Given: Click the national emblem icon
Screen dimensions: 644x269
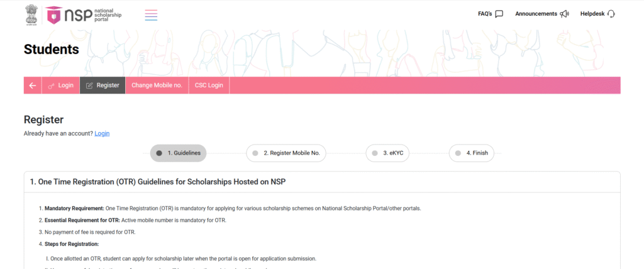Looking at the screenshot, I should (32, 15).
